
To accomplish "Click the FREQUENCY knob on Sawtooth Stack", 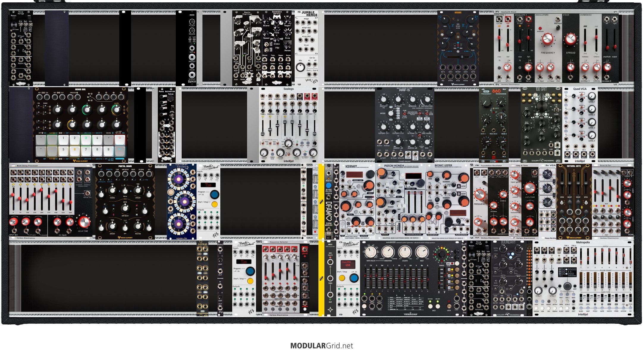I will (547, 39).
